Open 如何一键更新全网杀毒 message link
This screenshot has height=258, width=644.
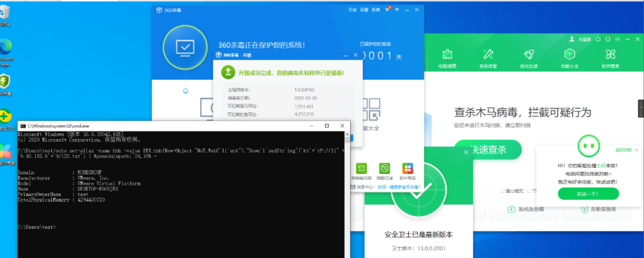pos(398,187)
